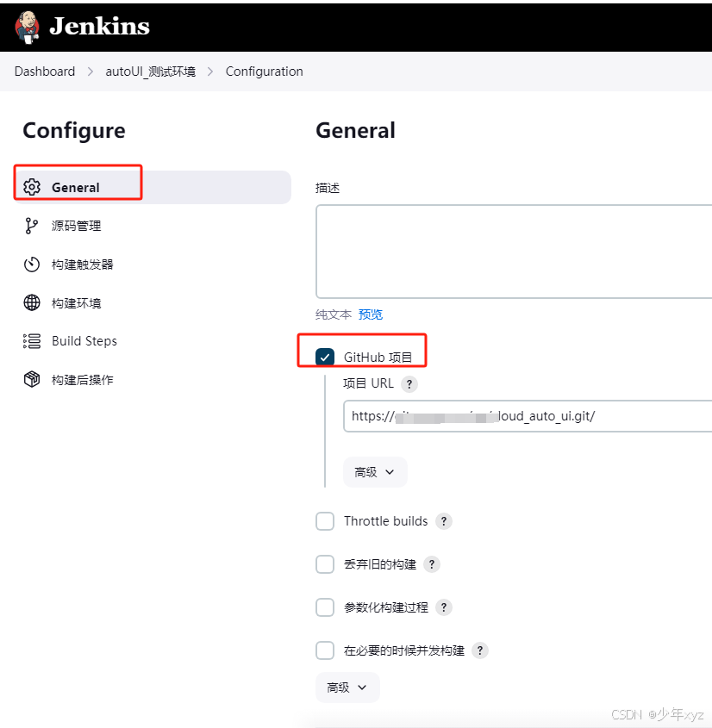
Task: Select General in the sidebar
Action: click(153, 187)
